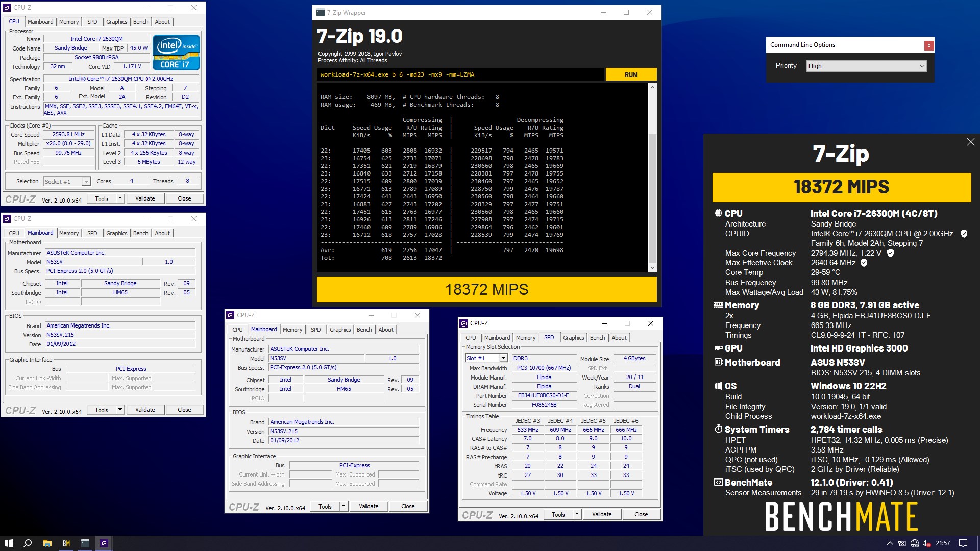
Task: Select SPD tab in center Mainboard CPU-Z window
Action: [x=316, y=330]
